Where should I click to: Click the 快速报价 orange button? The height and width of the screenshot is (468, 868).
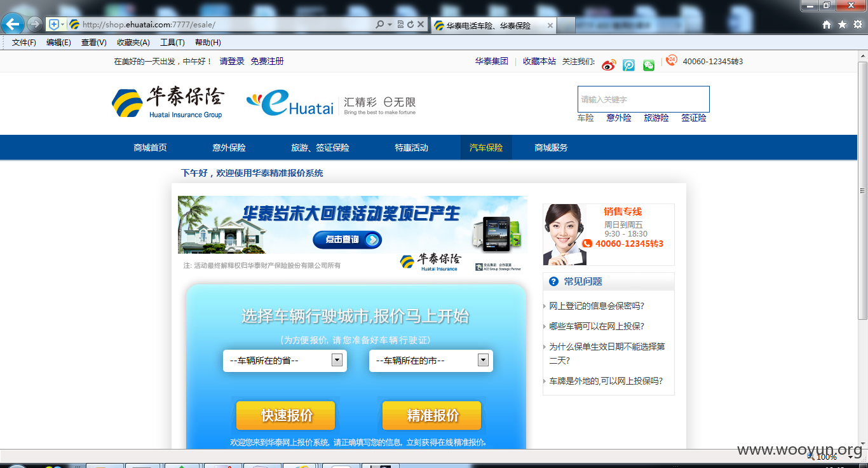click(x=285, y=415)
